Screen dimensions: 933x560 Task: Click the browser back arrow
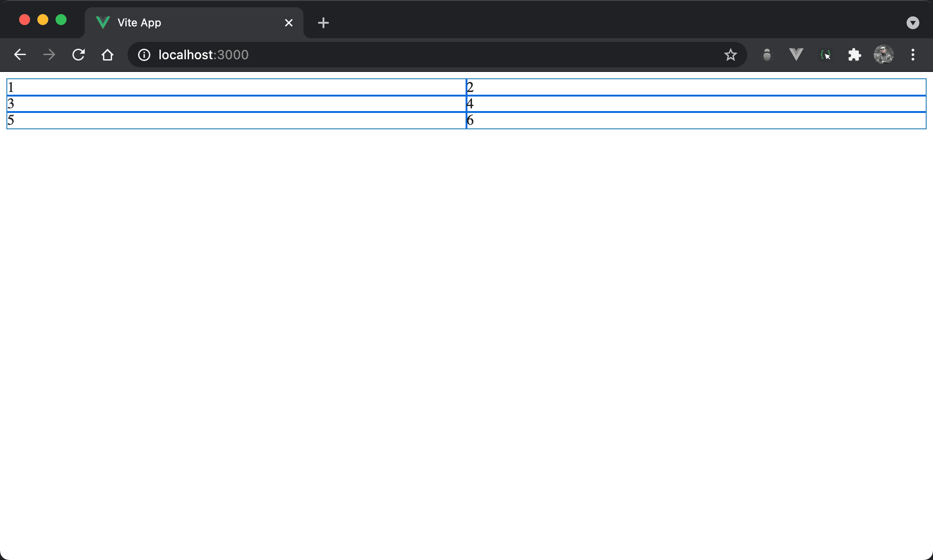coord(20,55)
